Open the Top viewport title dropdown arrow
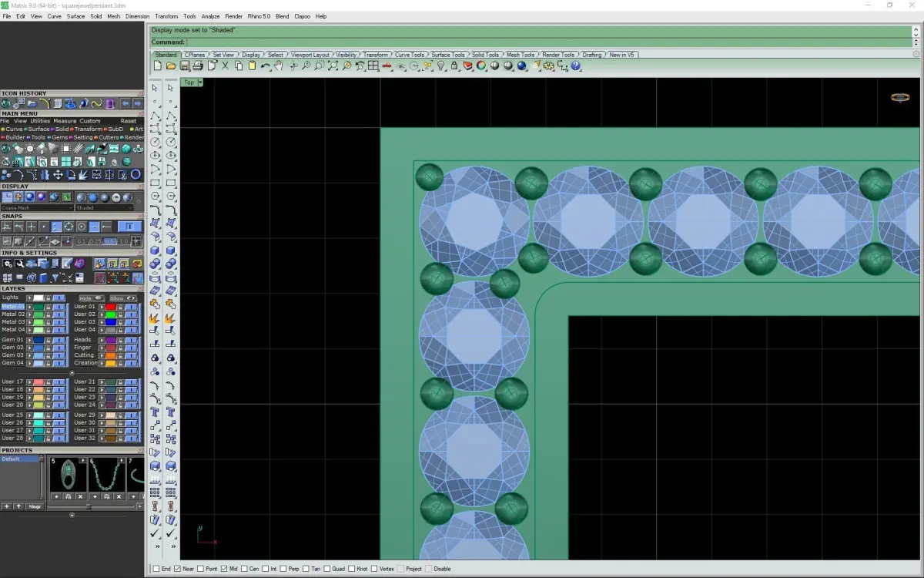 click(199, 82)
